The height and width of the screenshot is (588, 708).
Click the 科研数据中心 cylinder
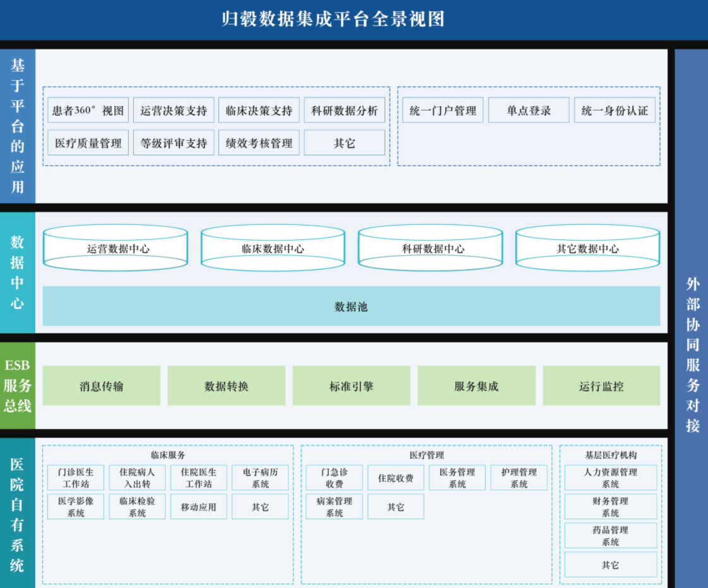(x=430, y=248)
